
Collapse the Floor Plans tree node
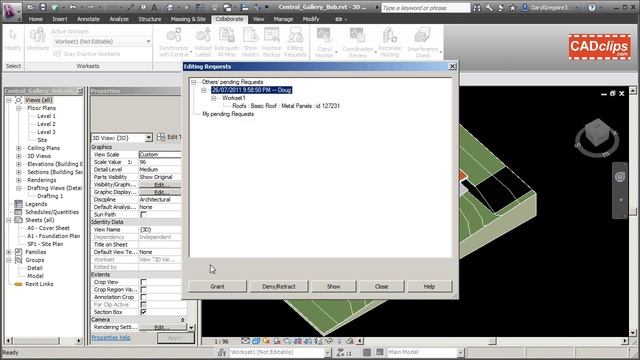(x=19, y=108)
